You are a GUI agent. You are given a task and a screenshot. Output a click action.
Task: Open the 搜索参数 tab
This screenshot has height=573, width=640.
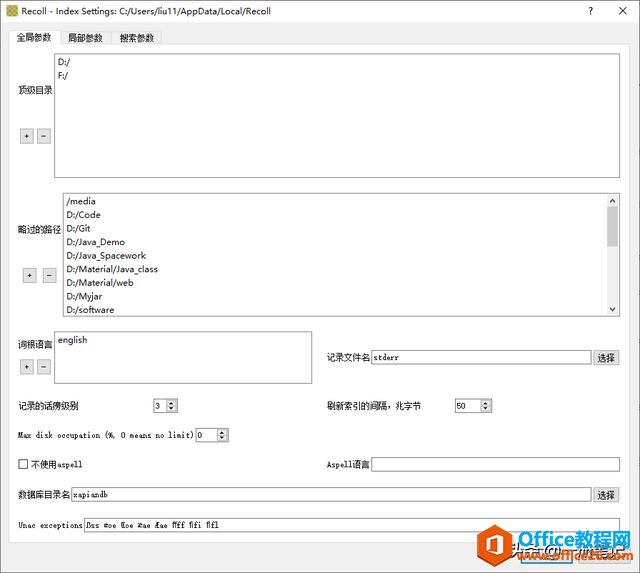[136, 38]
